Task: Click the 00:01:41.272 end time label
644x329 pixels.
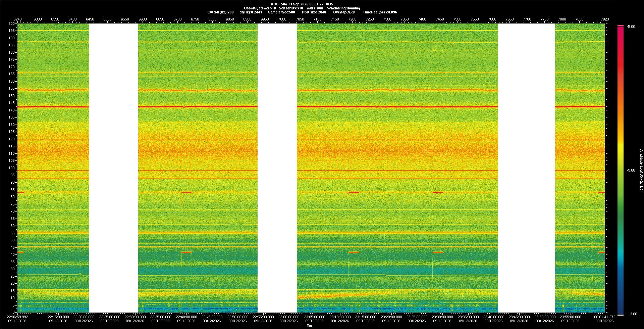Action: coord(604,317)
